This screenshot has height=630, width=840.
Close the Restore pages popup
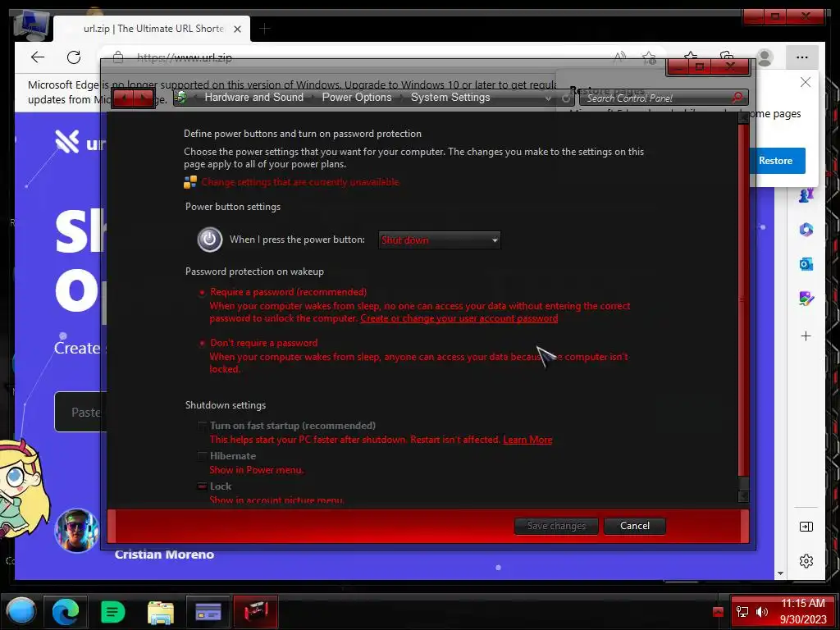pyautogui.click(x=806, y=82)
